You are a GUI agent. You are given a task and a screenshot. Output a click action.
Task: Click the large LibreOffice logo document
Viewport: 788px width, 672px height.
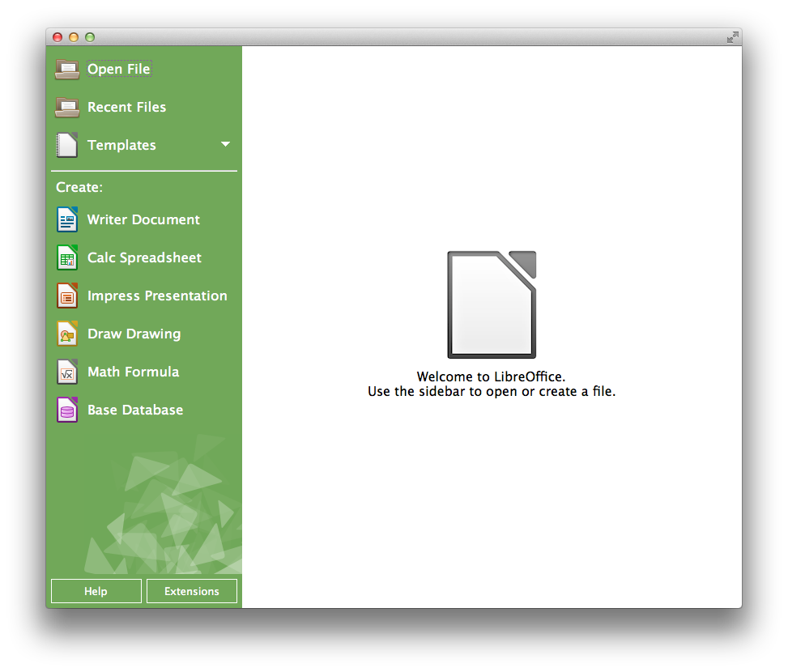point(492,305)
